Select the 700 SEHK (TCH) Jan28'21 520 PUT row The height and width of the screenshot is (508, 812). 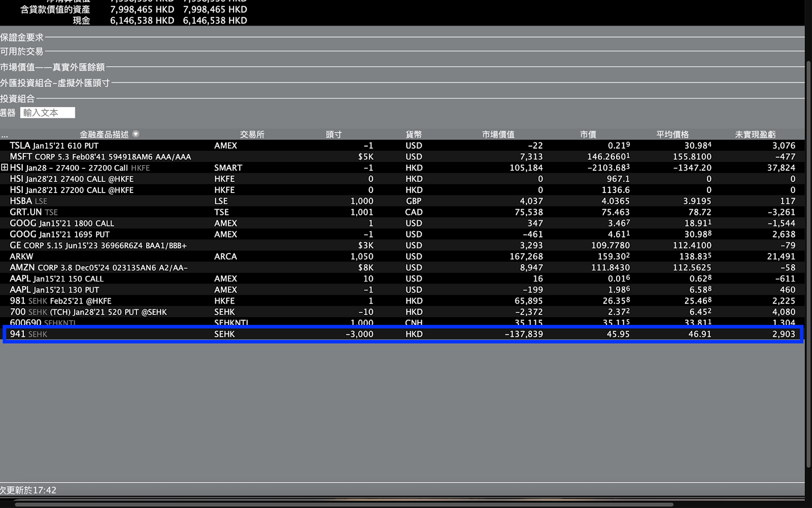tap(402, 312)
